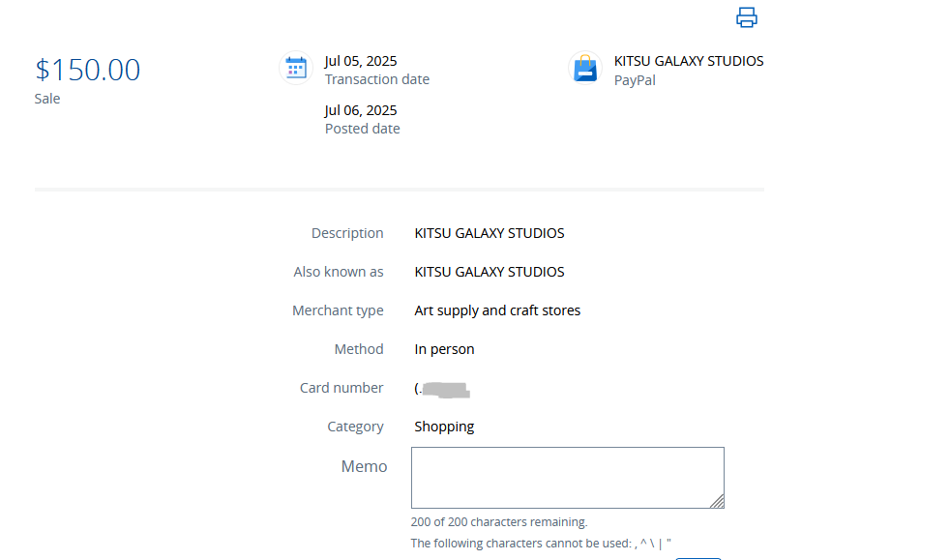Viewport: 950px width, 560px height.
Task: Click inside the Memo text box
Action: [x=566, y=477]
